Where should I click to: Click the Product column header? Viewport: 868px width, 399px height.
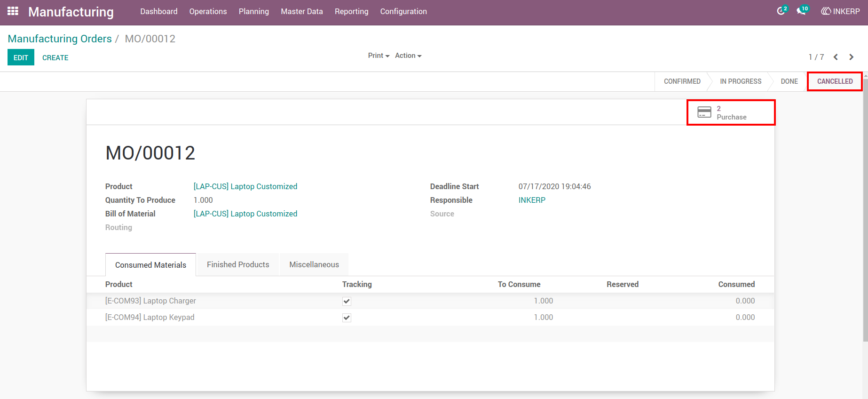[119, 284]
